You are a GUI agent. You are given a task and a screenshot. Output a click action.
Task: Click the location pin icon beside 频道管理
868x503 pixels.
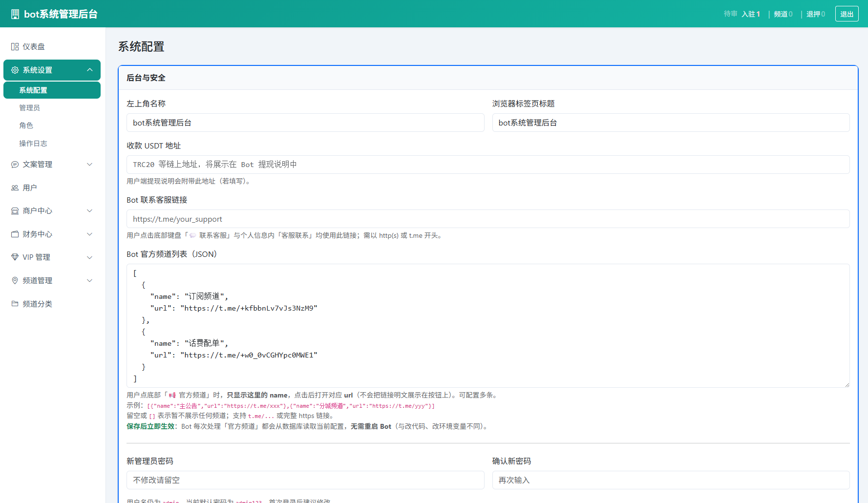coord(15,281)
